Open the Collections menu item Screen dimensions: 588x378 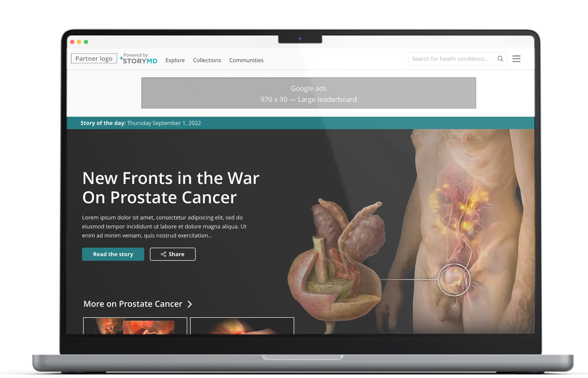click(207, 60)
